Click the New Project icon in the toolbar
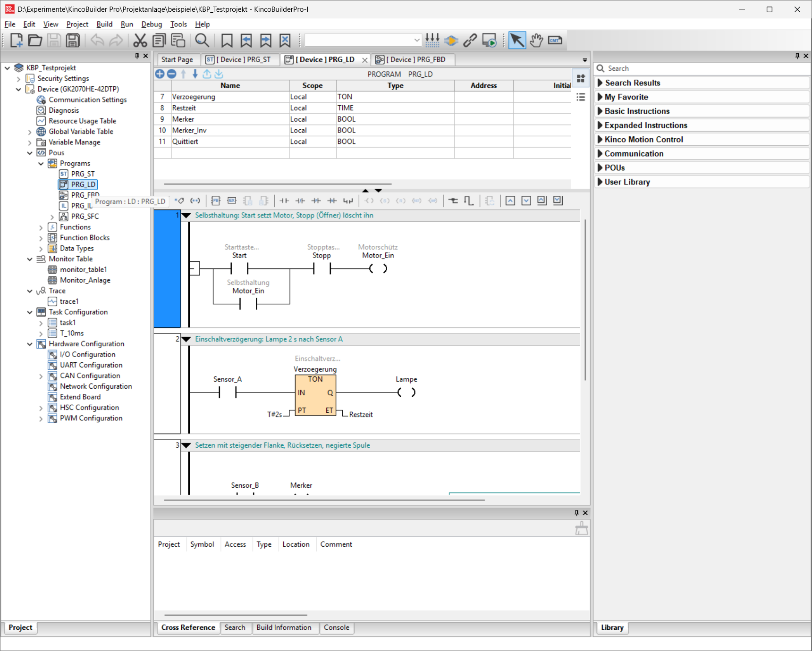The image size is (812, 651). [x=17, y=41]
